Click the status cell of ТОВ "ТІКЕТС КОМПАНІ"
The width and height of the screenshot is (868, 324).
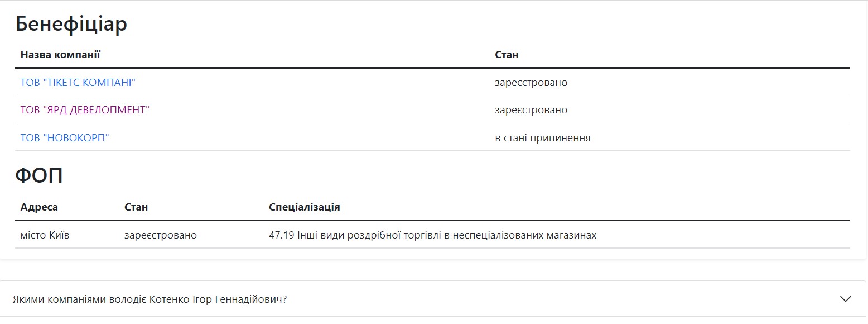531,83
